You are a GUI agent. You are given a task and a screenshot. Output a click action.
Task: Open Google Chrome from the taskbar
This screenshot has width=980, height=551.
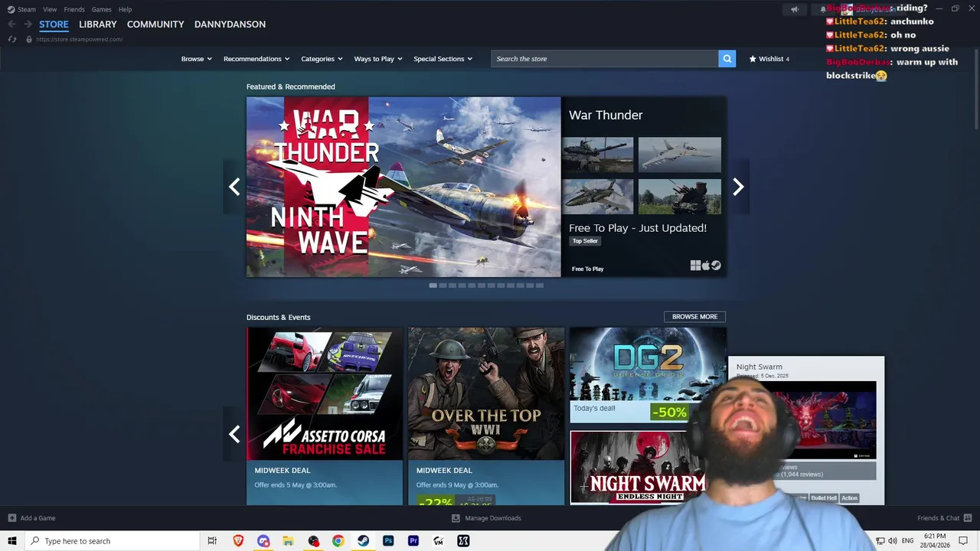click(338, 541)
